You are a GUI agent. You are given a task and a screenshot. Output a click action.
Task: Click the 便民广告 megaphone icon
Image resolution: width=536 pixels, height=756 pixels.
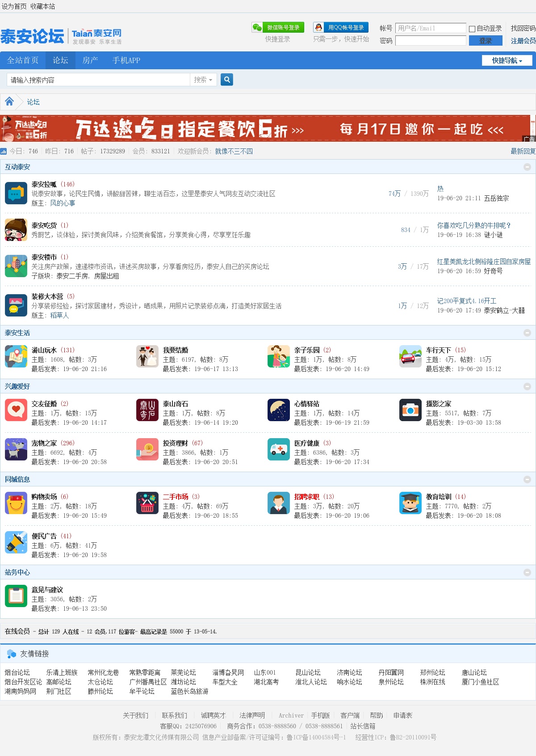(x=16, y=542)
